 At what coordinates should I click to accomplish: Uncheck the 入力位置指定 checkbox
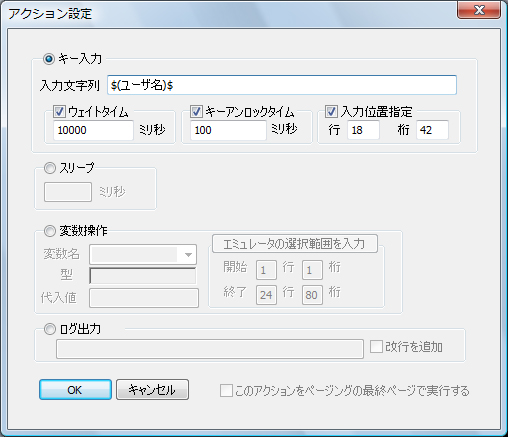(x=331, y=112)
